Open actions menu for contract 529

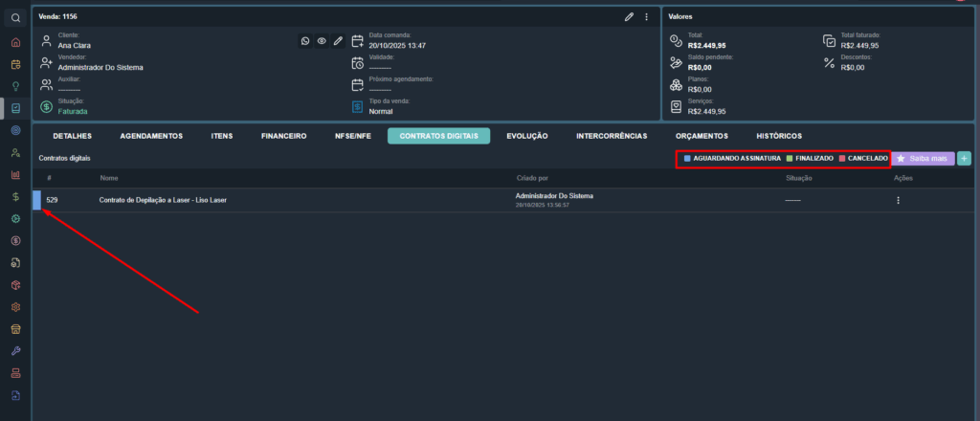tap(898, 200)
